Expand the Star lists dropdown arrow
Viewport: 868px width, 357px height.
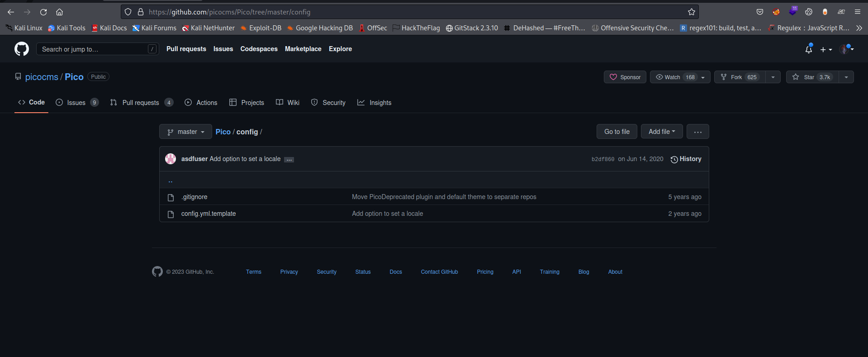point(846,77)
